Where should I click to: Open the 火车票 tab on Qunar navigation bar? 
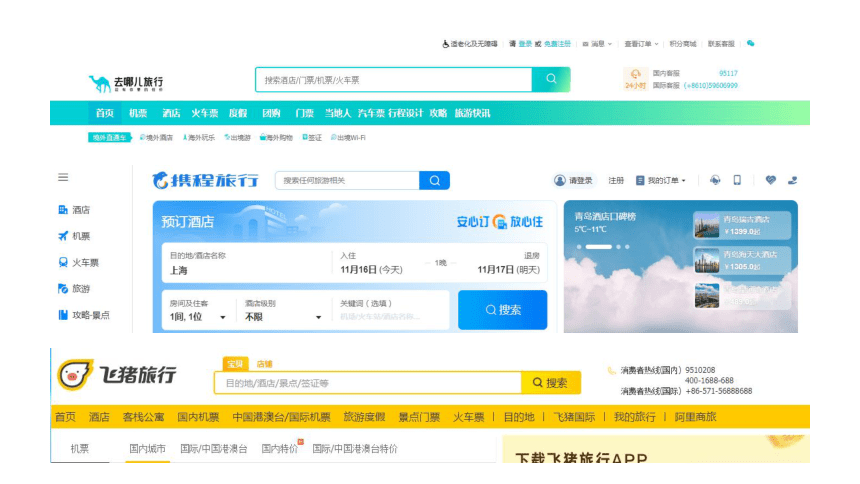pyautogui.click(x=205, y=113)
